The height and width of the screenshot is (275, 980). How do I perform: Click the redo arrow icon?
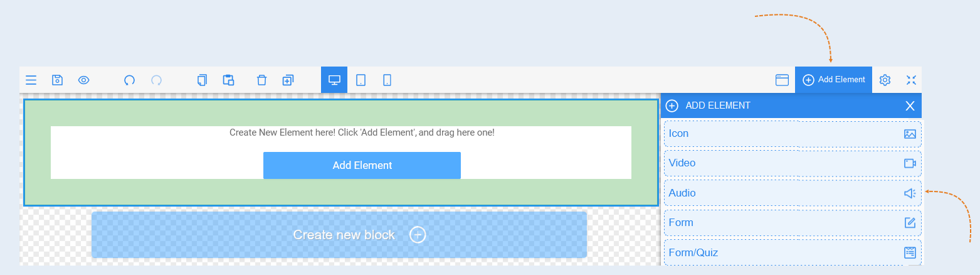point(157,80)
